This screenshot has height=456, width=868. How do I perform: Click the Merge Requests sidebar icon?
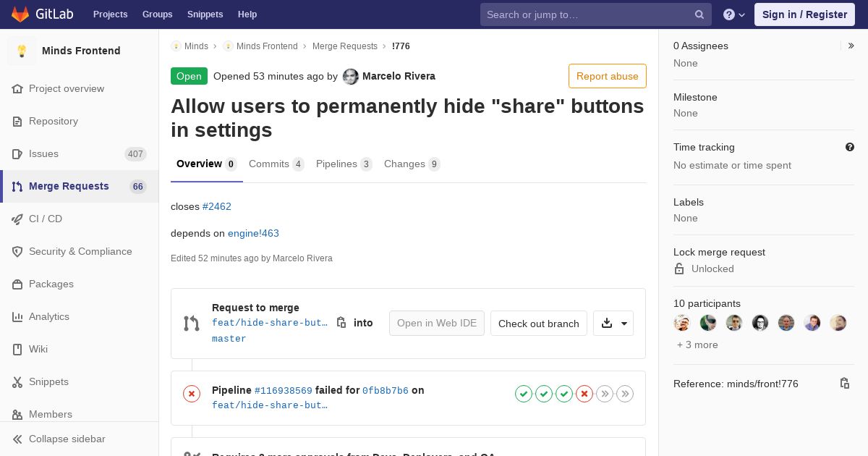17,187
